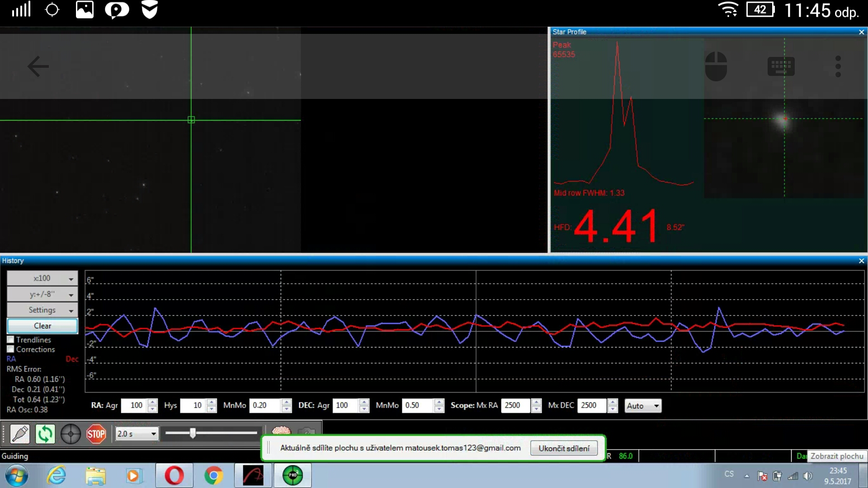
Task: Click the back arrow navigation icon
Action: tap(38, 66)
